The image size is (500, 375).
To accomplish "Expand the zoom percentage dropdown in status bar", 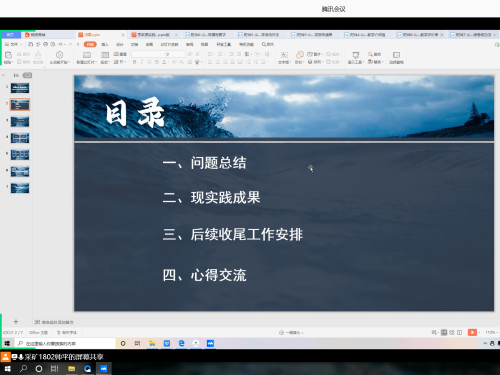I will [491, 332].
